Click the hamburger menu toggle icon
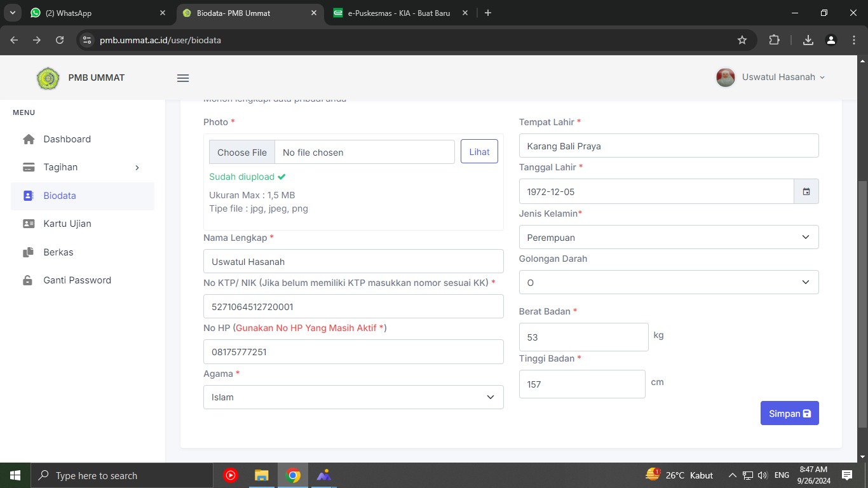 coord(183,78)
